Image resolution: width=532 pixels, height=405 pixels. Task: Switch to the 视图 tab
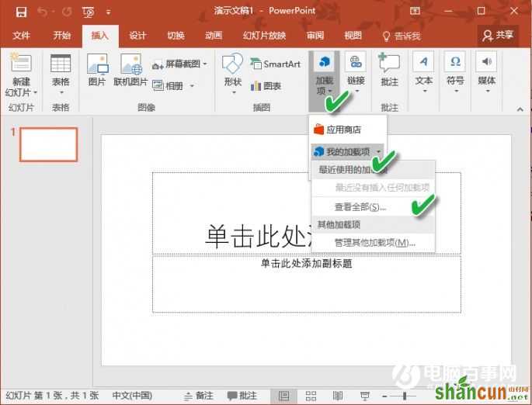(353, 36)
